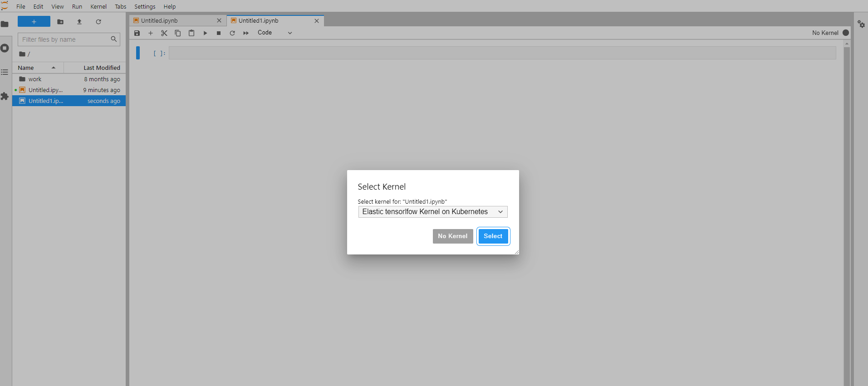The height and width of the screenshot is (386, 868).
Task: Interrupt the kernel with stop icon
Action: (x=219, y=33)
